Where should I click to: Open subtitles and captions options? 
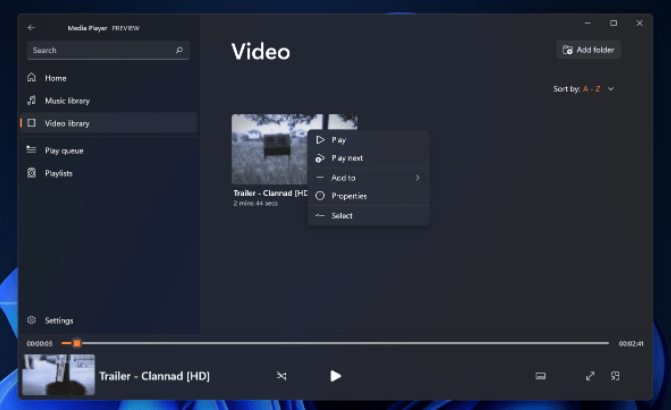540,376
